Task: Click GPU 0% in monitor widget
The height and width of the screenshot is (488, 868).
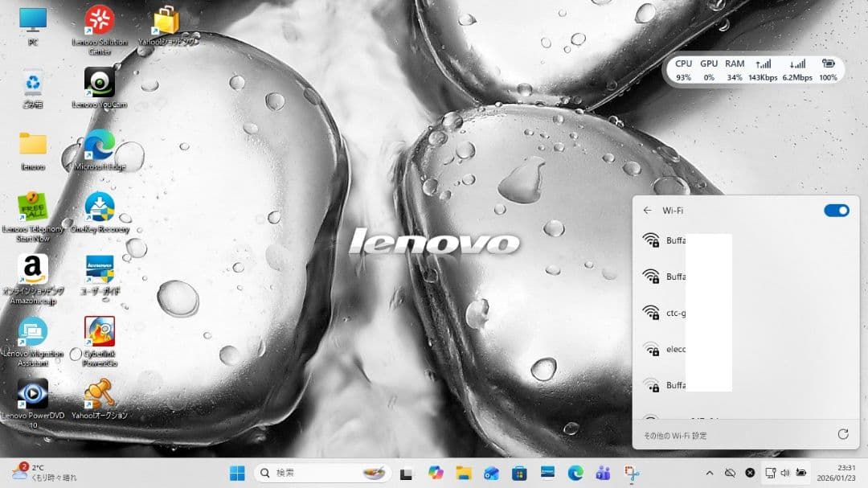Action: tap(709, 71)
